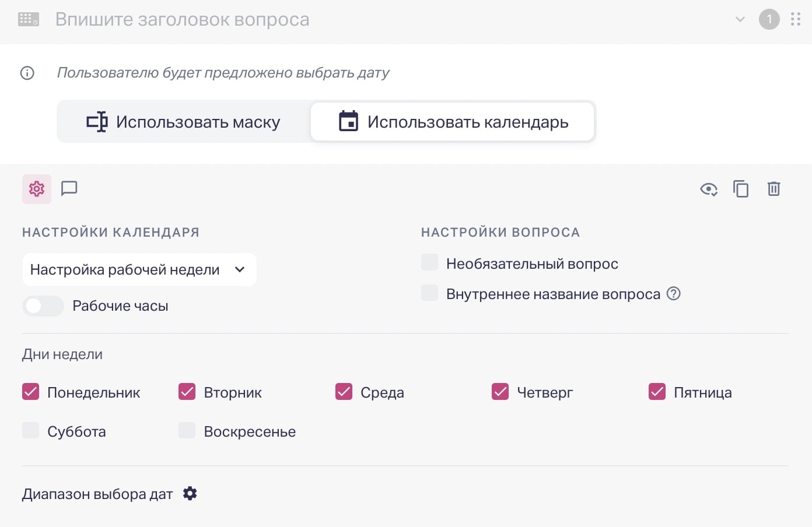Enable the Рабочие часы toggle
This screenshot has width=812, height=527.
tap(43, 305)
